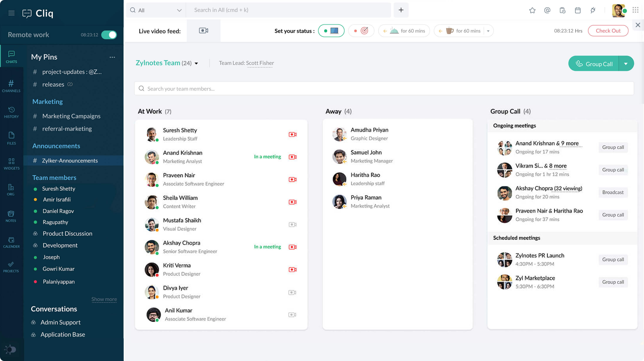Open the Widgets tab in left sidebar

12,164
